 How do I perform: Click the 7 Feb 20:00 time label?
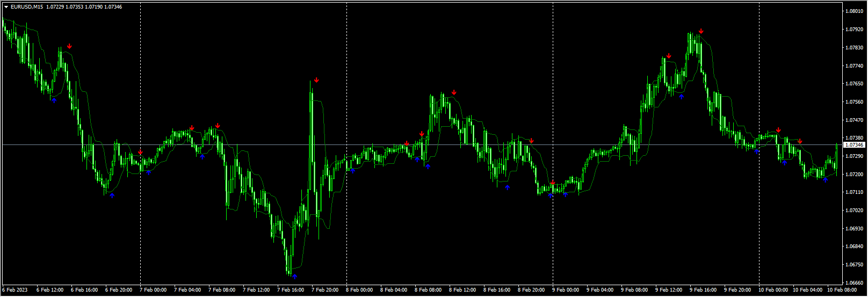325,290
